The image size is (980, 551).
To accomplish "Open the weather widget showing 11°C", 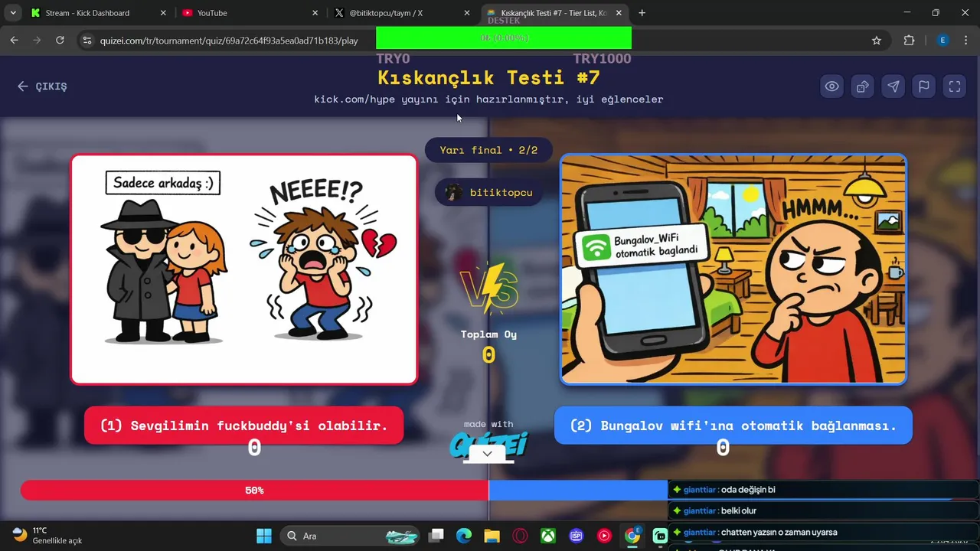I will pyautogui.click(x=47, y=536).
